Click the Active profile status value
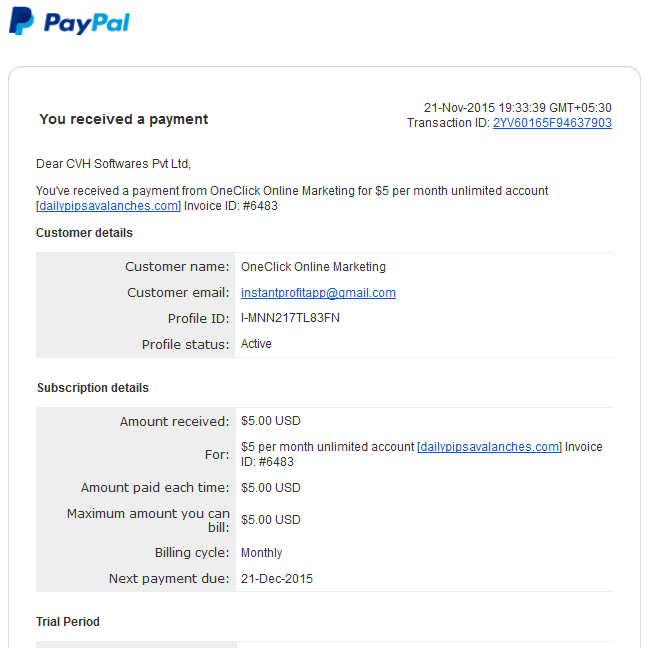The image size is (650, 648). (x=256, y=344)
